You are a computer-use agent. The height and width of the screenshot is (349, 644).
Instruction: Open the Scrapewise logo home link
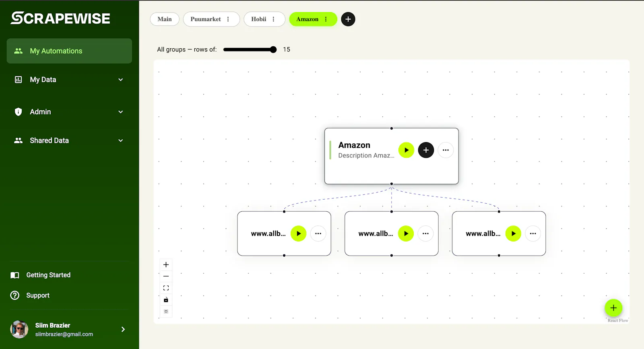(60, 18)
